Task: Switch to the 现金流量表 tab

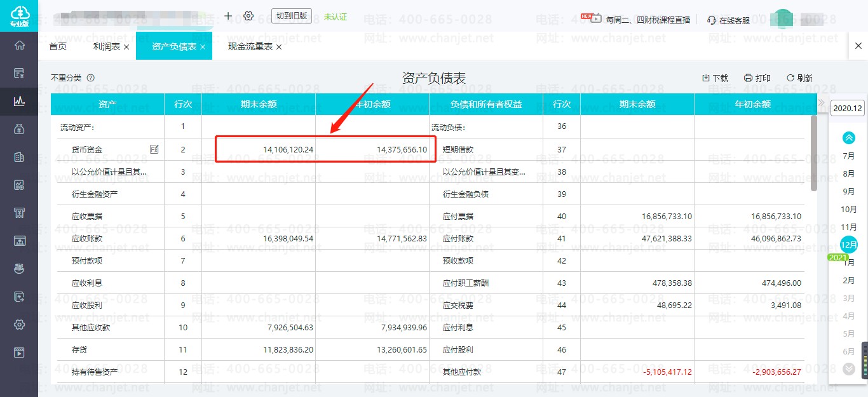Action: 250,46
